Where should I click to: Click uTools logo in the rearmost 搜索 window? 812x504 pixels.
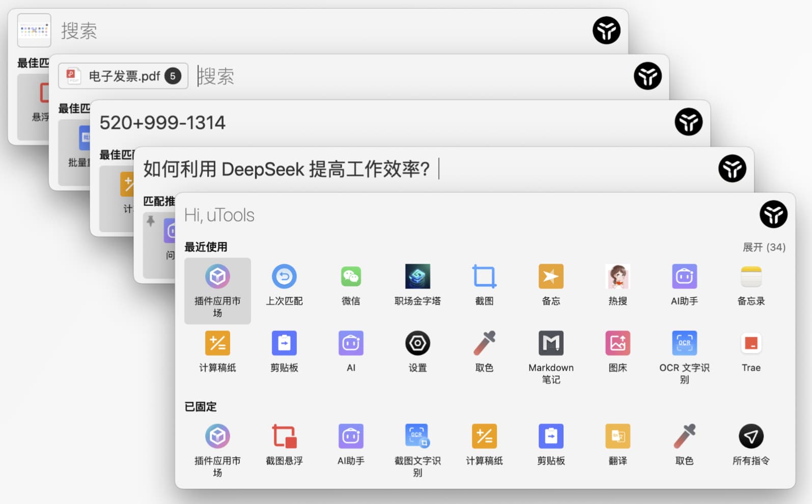click(606, 30)
